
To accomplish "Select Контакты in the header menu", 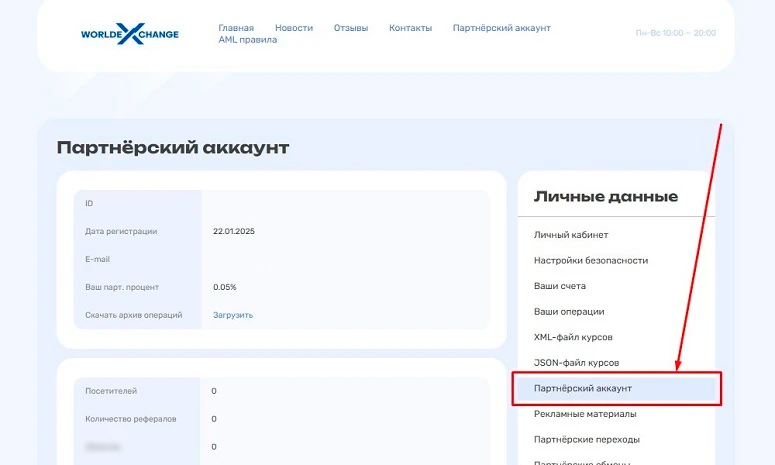I will tap(410, 28).
